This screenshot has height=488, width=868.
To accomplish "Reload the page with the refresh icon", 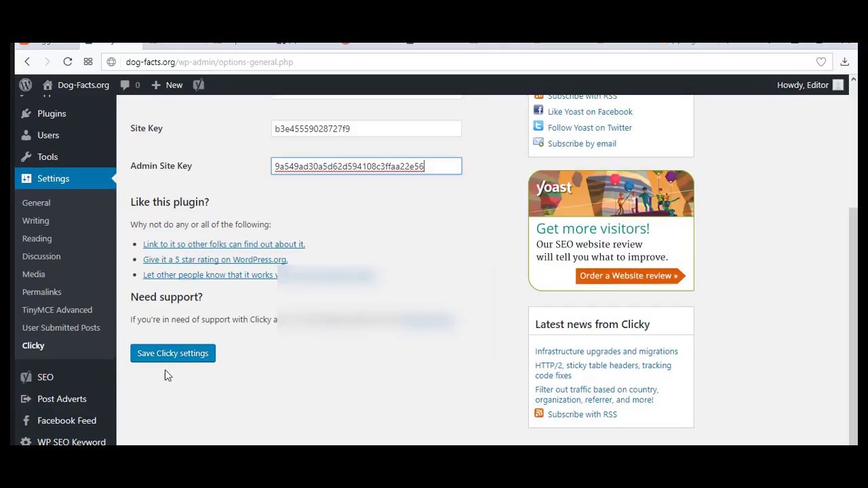I will [68, 62].
